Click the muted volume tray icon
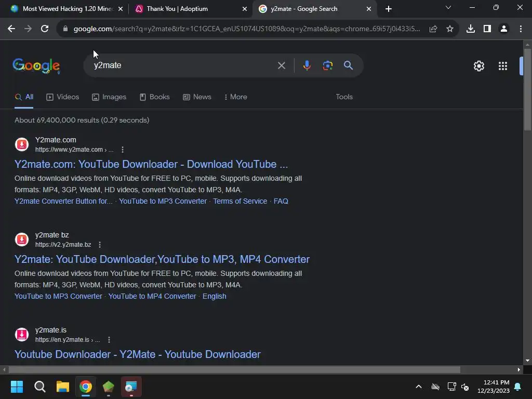532x399 pixels. pos(465,387)
